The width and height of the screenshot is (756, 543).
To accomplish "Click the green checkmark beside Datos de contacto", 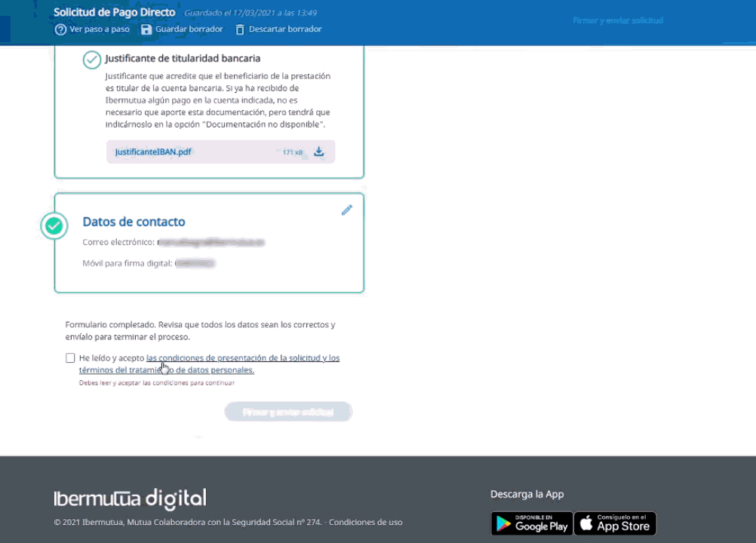I will tap(54, 225).
